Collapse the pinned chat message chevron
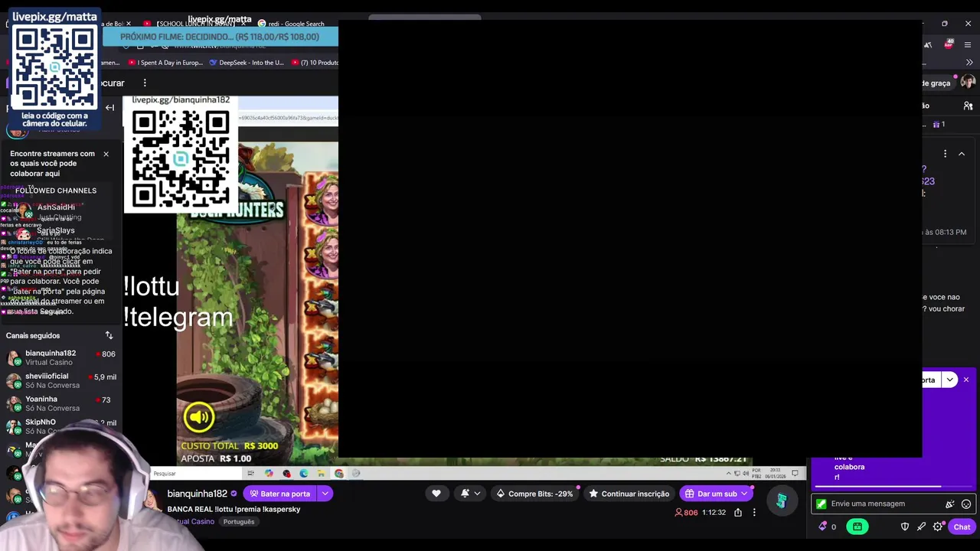This screenshot has width=980, height=551. tap(962, 154)
